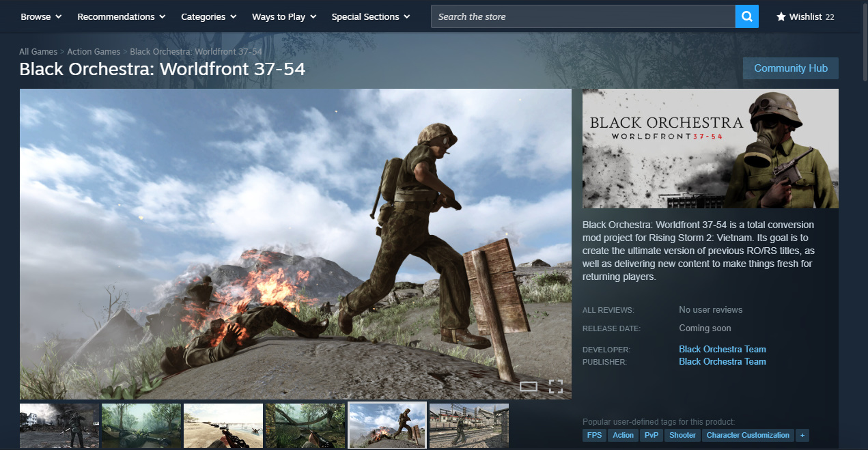
Task: Open the Community Hub
Action: (791, 68)
